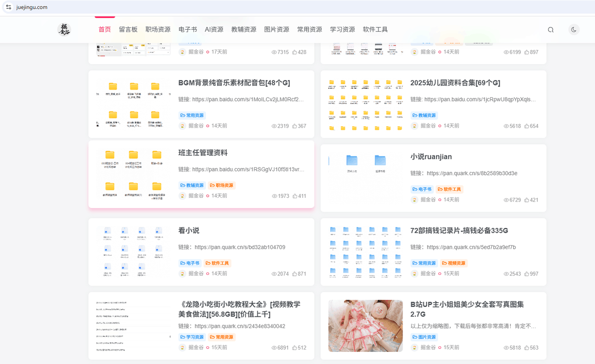Open the 留言板 nav menu item
The height and width of the screenshot is (364, 595).
pyautogui.click(x=128, y=29)
